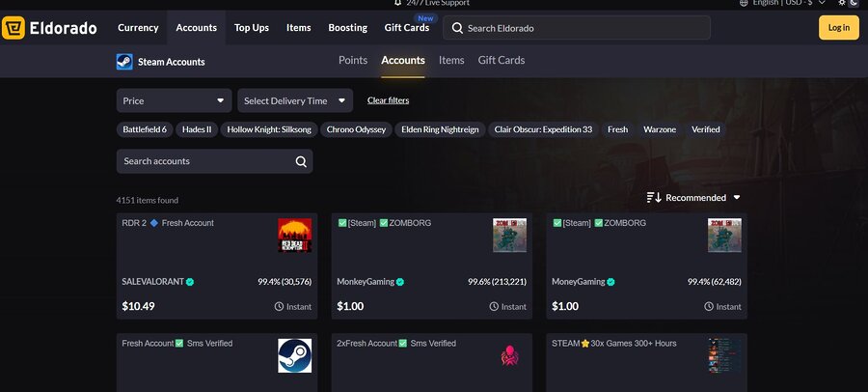This screenshot has height=392, width=868.
Task: Click the Clear filters link
Action: (x=388, y=100)
